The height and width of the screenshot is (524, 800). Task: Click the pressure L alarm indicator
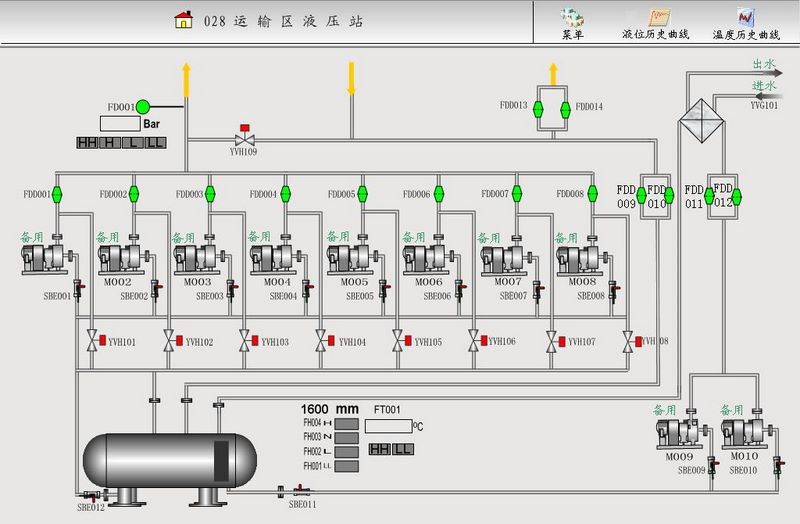133,142
